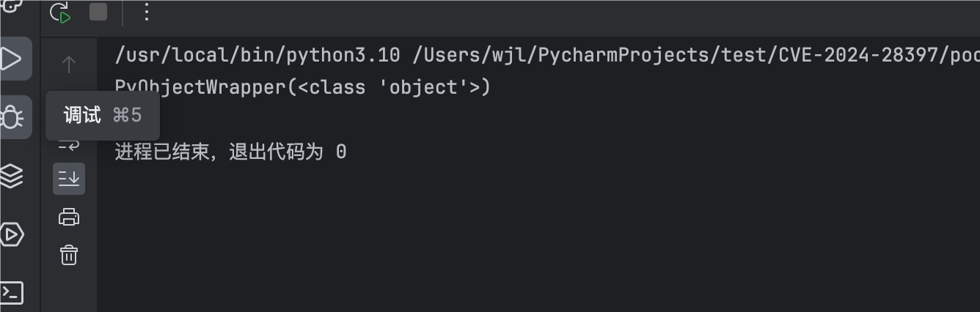Clear all console output with trash icon
This screenshot has height=312, width=980.
click(x=69, y=255)
